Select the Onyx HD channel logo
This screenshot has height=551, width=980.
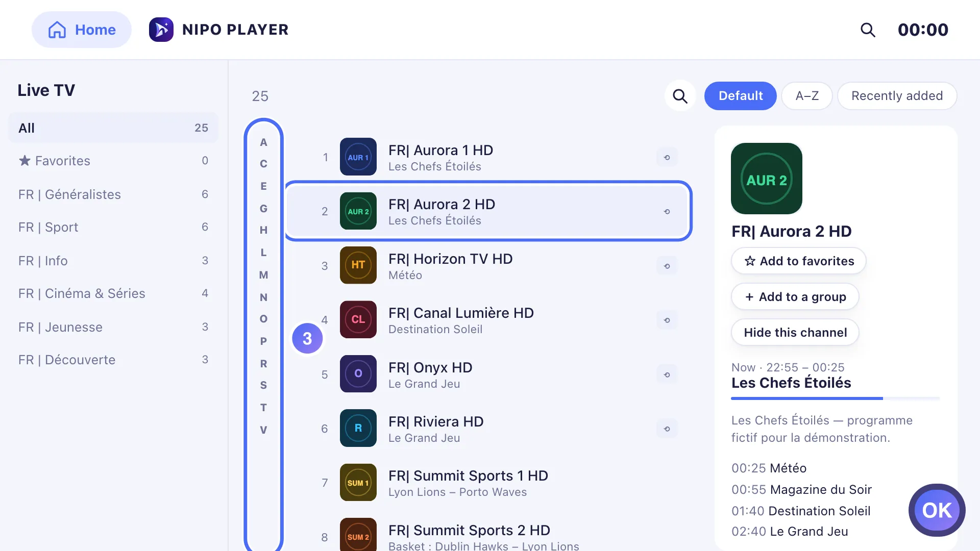358,374
